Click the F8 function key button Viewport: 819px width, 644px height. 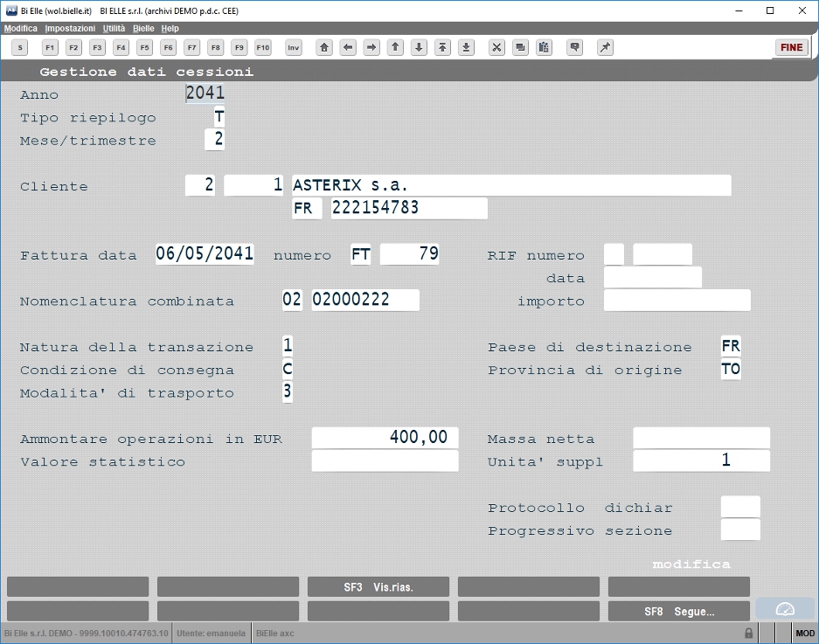[x=216, y=47]
